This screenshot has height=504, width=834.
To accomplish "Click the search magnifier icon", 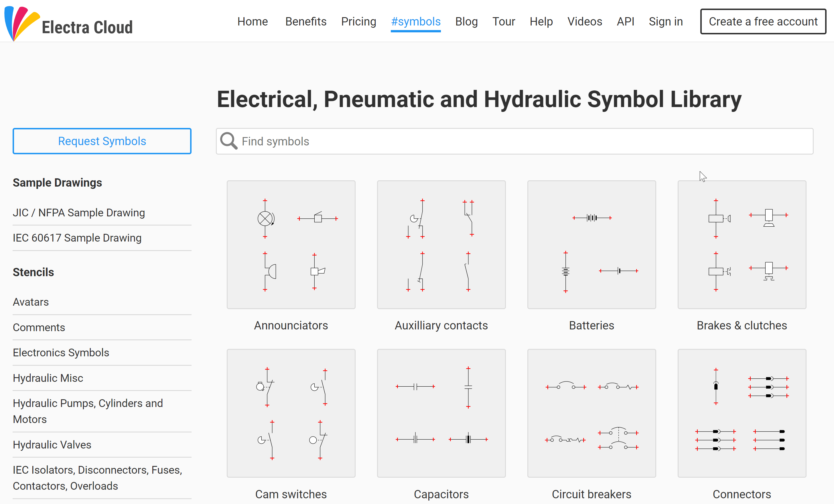I will (x=229, y=141).
